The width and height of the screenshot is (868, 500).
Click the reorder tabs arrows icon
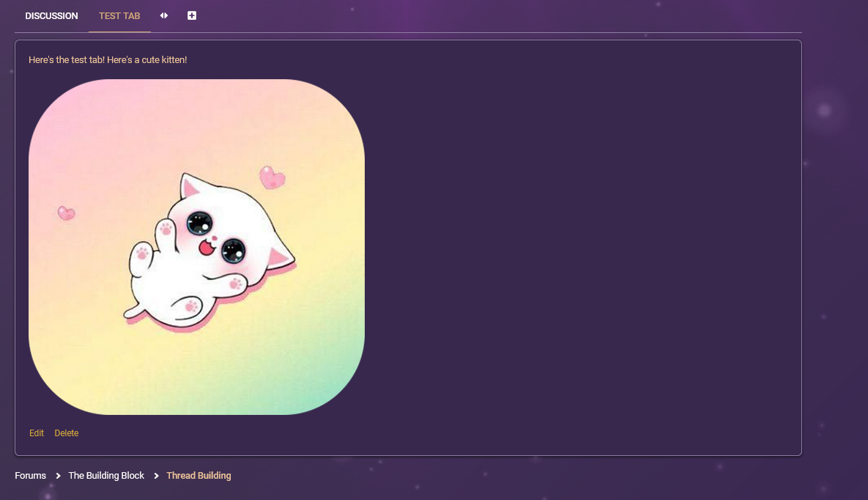pyautogui.click(x=164, y=15)
